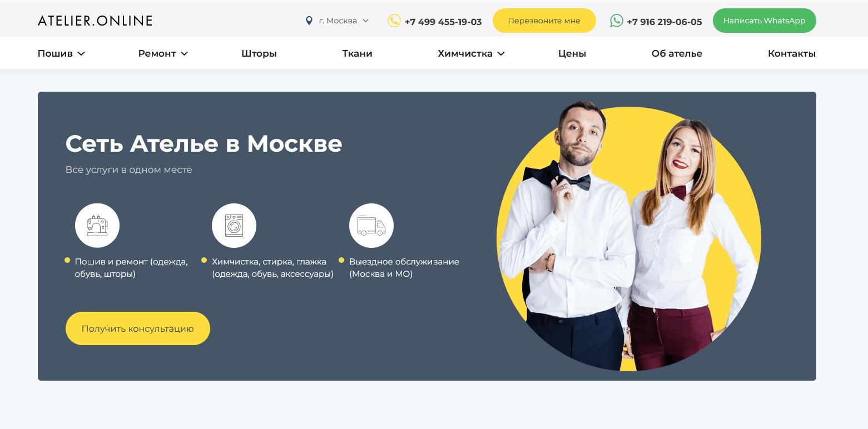Expand the Ремонт menu chevron

[185, 53]
